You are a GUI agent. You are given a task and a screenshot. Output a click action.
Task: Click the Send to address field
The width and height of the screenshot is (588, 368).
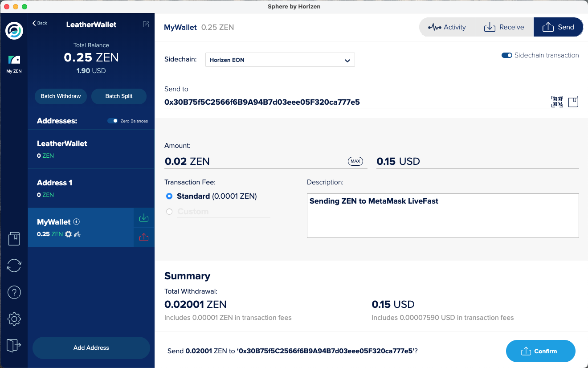(356, 102)
